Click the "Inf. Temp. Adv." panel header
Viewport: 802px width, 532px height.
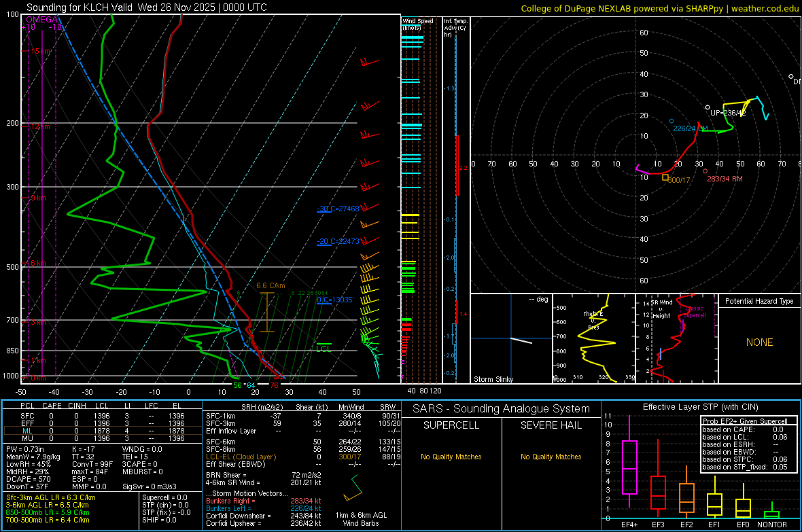(455, 28)
